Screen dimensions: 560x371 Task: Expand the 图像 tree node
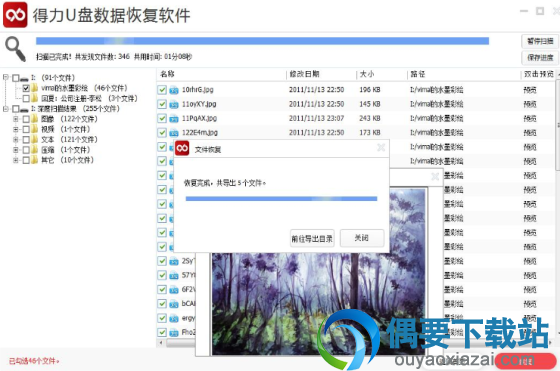[x=15, y=119]
